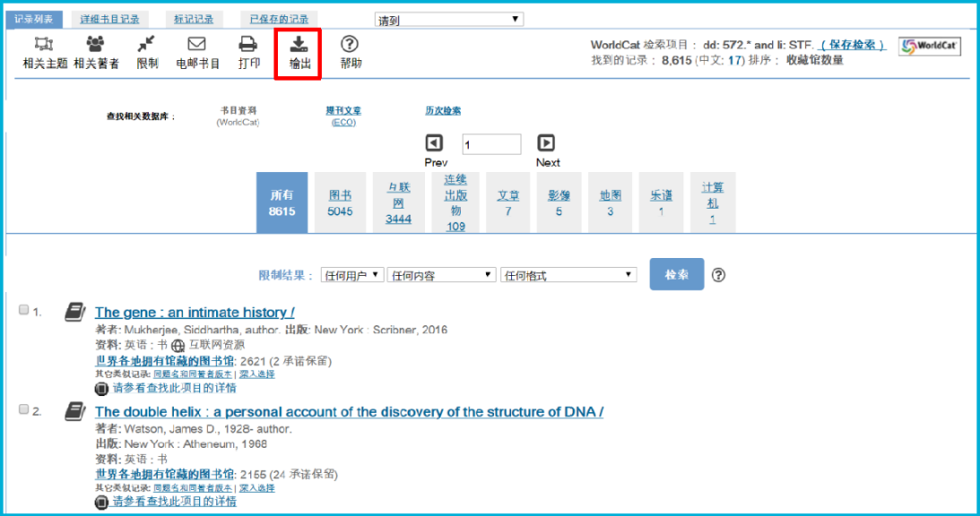
Task: Click the page number input field
Action: (x=491, y=144)
